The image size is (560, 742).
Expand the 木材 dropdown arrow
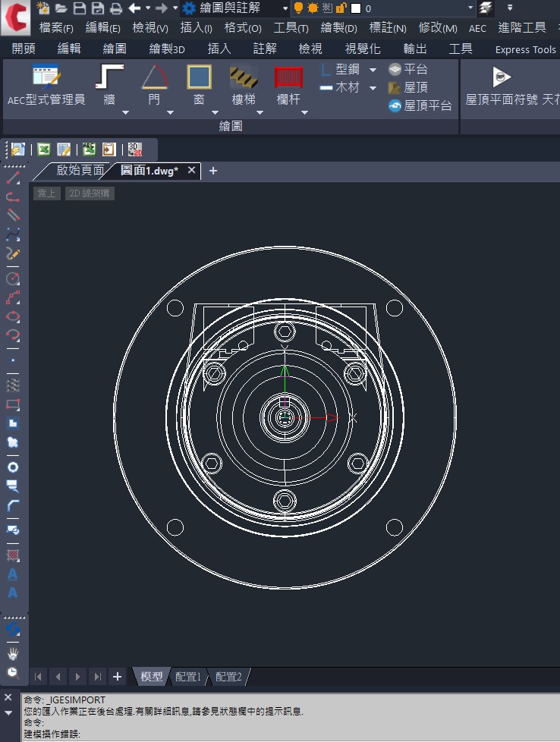click(373, 87)
